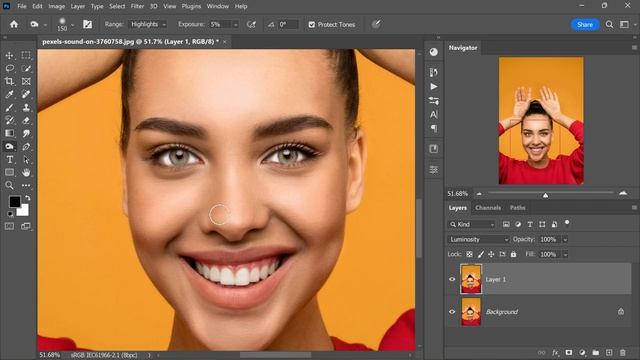Click the Share button

(x=584, y=24)
